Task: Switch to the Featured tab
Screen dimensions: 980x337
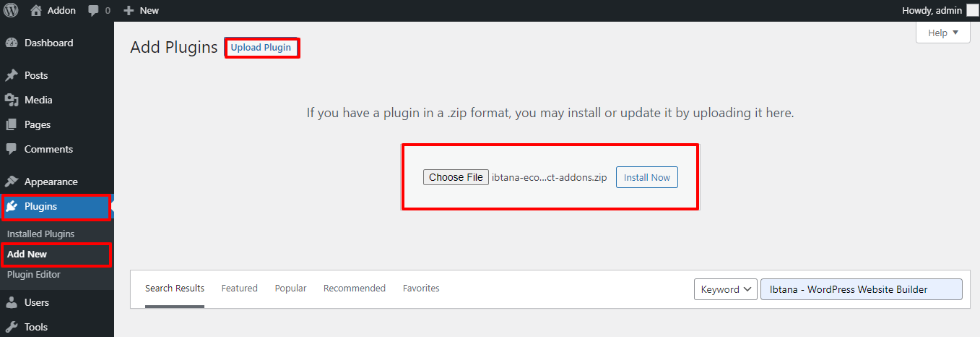Action: 239,288
